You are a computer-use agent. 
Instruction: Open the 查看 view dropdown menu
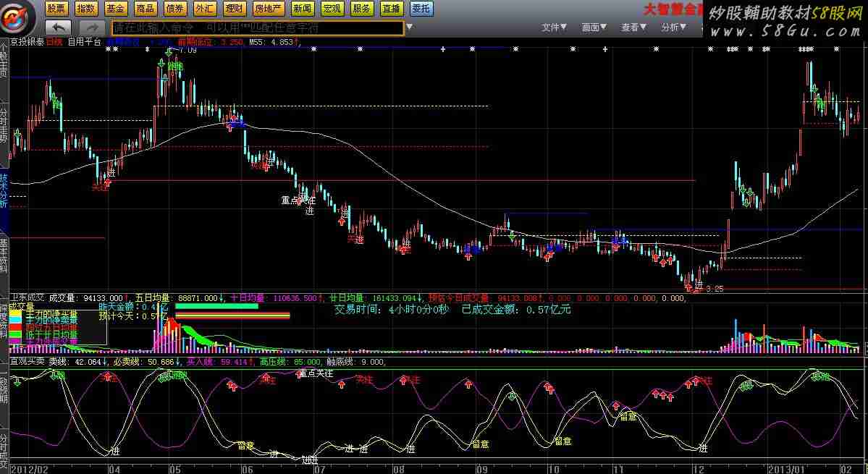[634, 27]
